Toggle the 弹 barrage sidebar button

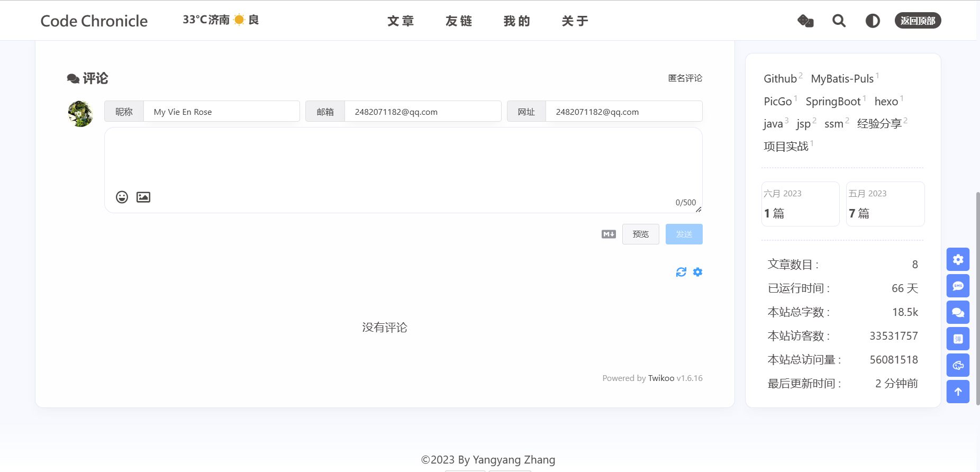[x=958, y=339]
